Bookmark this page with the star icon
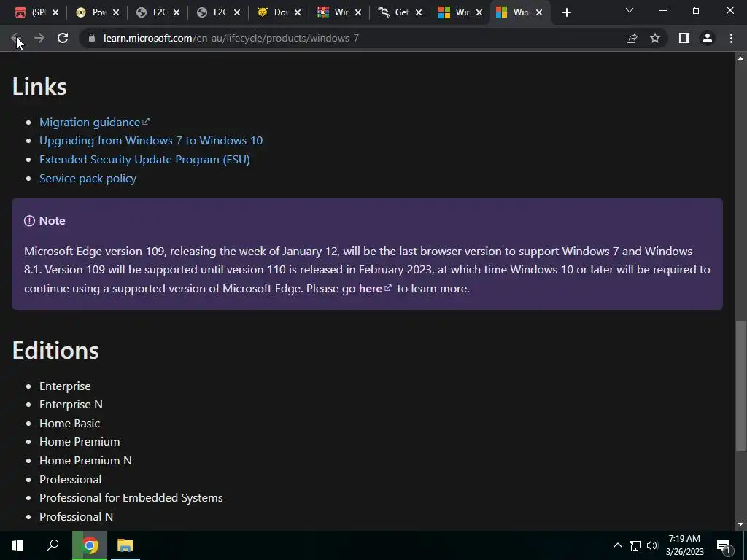747x560 pixels. click(x=655, y=38)
